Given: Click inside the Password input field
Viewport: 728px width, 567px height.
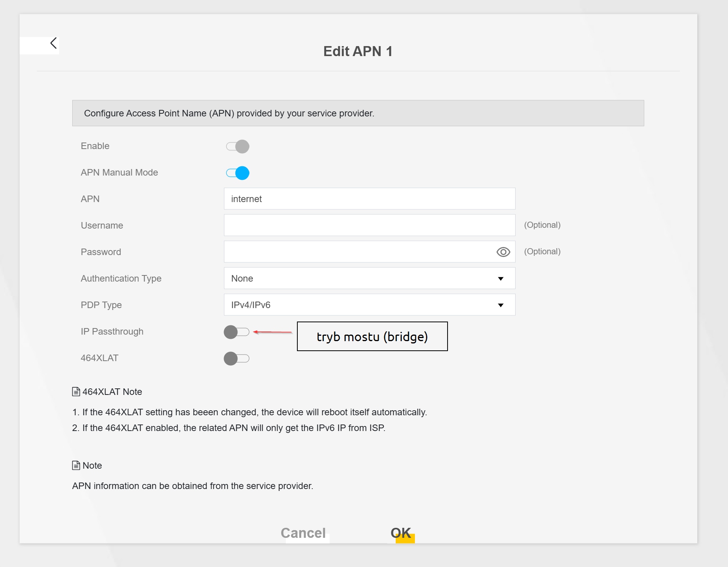Looking at the screenshot, I should tap(357, 252).
